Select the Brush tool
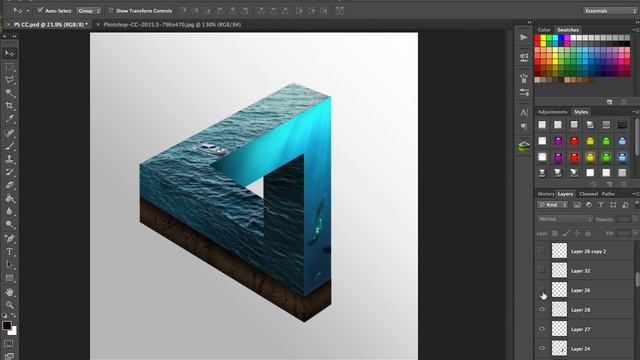 point(9,146)
